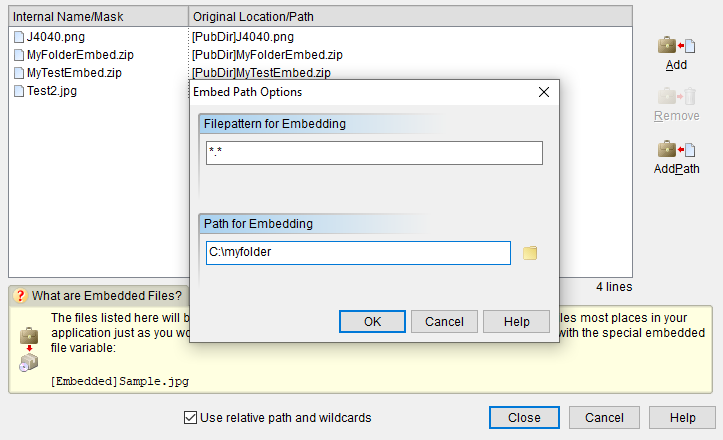Click the Filepattern for Embedding text field
This screenshot has height=440, width=723.
point(373,153)
